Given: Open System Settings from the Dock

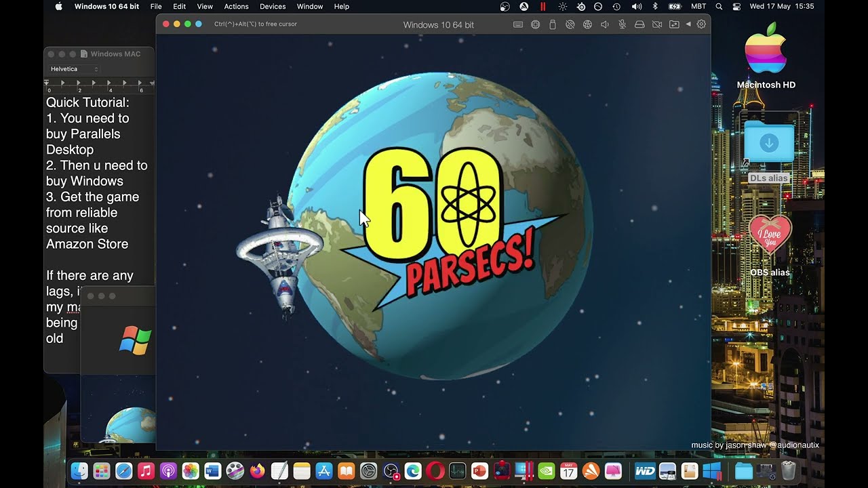Looking at the screenshot, I should coord(368,470).
